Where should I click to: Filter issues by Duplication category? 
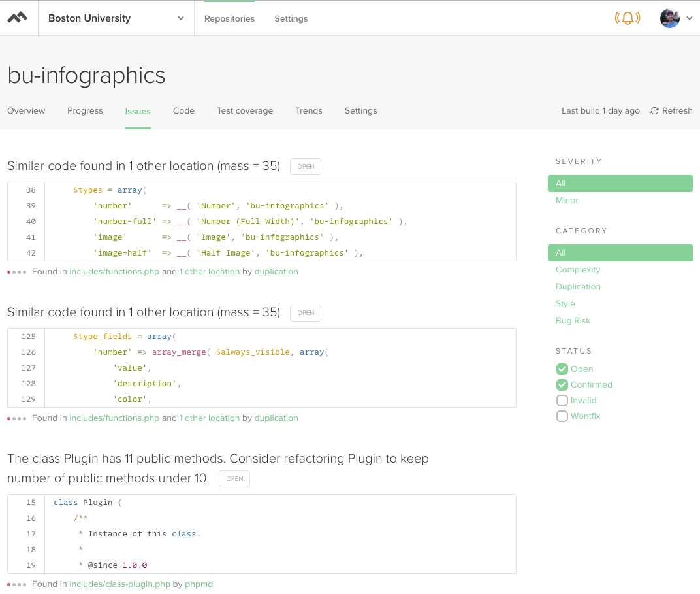coord(578,287)
